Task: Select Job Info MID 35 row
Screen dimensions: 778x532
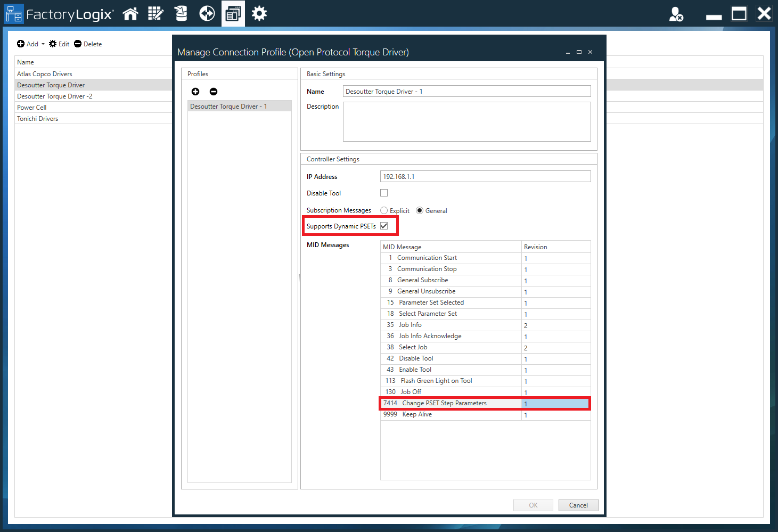Action: (485, 325)
